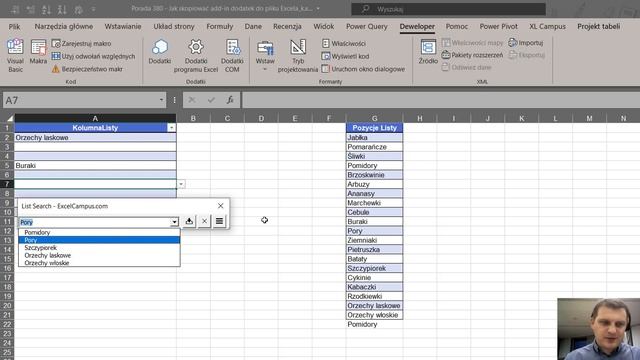The height and width of the screenshot is (360, 640).
Task: Click the Sort descending quick access icon
Action: 62,9
